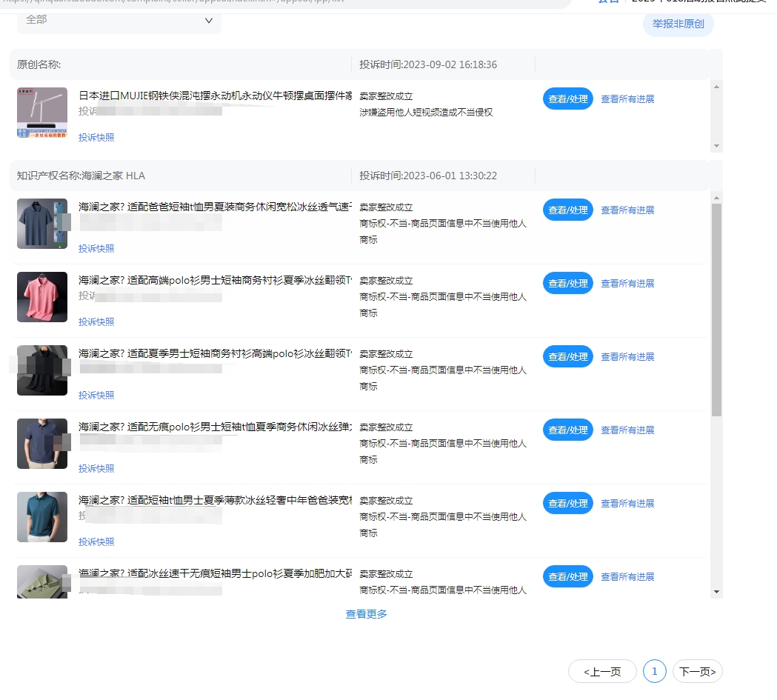The image size is (777, 700).
Task: Open 投诉快照 for the MUJIE item
Action: (x=96, y=137)
